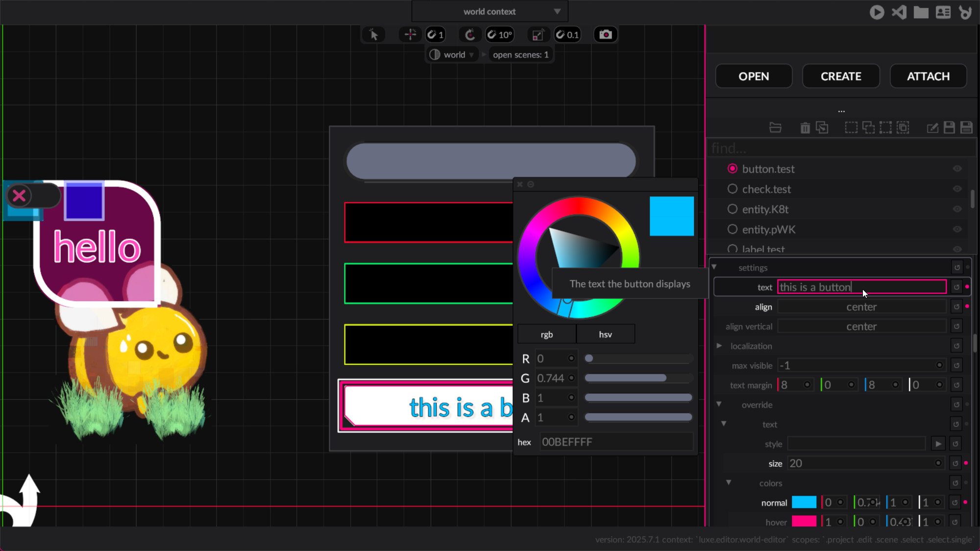Collapse the override section
This screenshot has width=980, height=551.
click(719, 405)
